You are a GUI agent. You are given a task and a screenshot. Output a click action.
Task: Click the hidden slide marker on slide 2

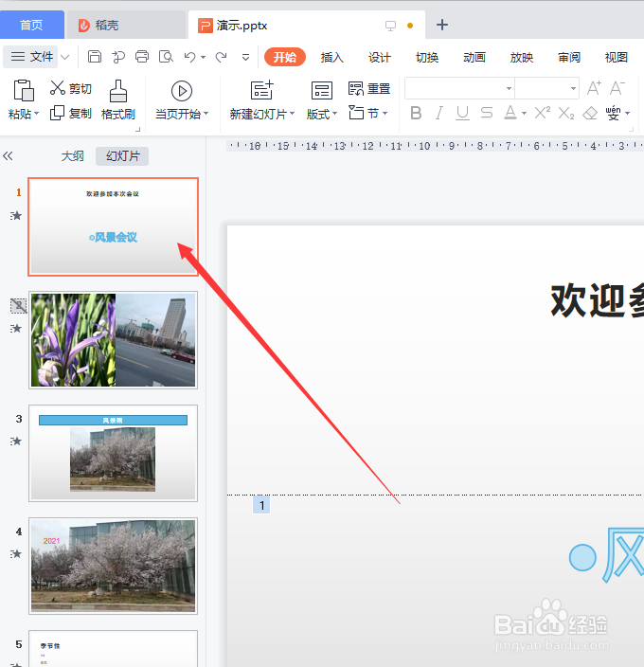[x=19, y=306]
